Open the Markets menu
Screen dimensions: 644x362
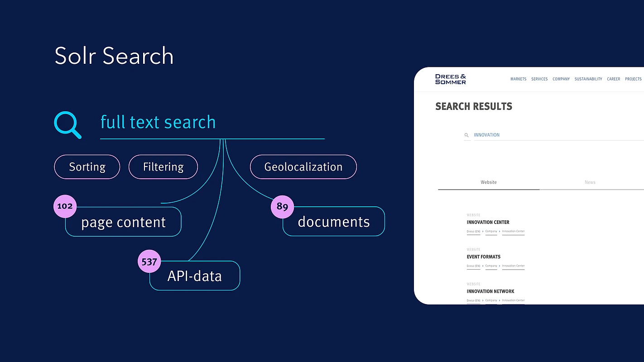point(518,79)
